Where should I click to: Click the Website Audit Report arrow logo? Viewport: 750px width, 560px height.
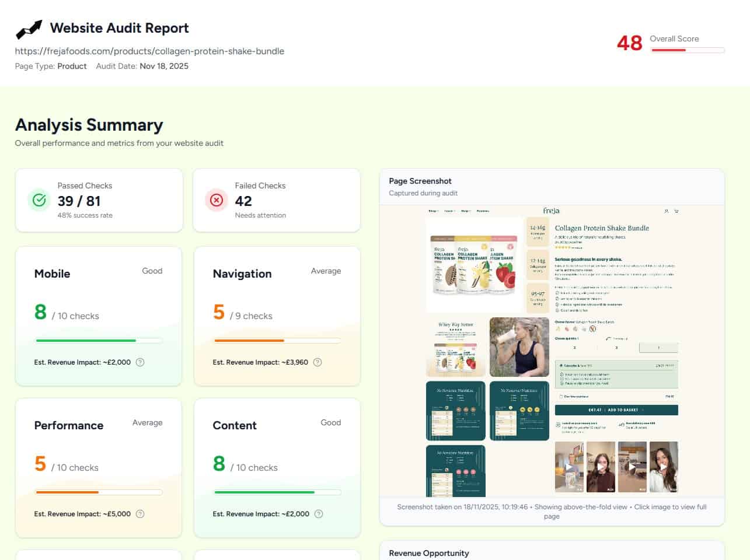[29, 29]
